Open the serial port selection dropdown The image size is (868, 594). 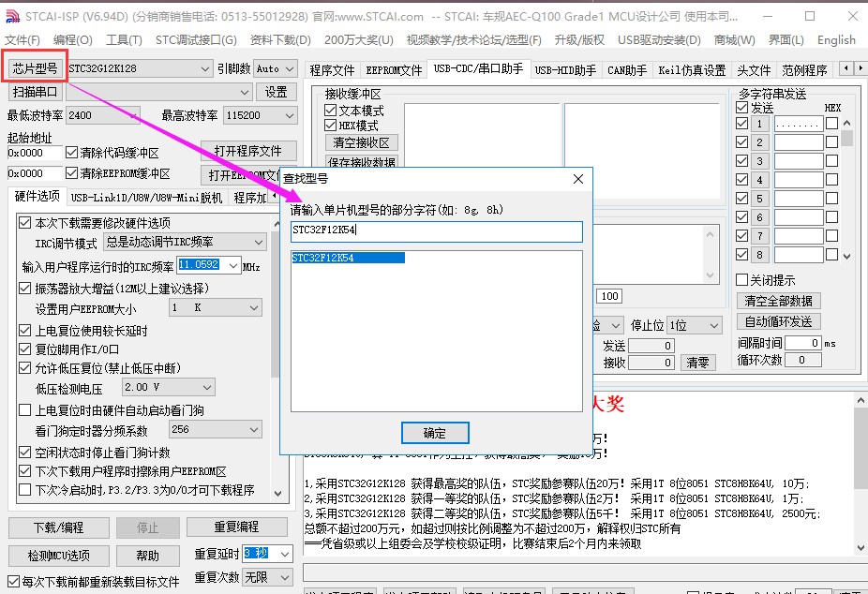[158, 92]
